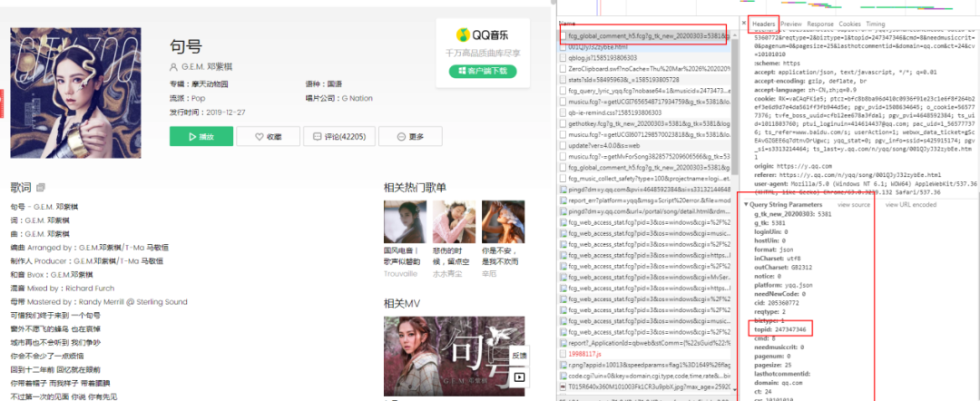Screen dimensions: 980x401
Task: Click the play icon button below 反馈
Action: 519,377
